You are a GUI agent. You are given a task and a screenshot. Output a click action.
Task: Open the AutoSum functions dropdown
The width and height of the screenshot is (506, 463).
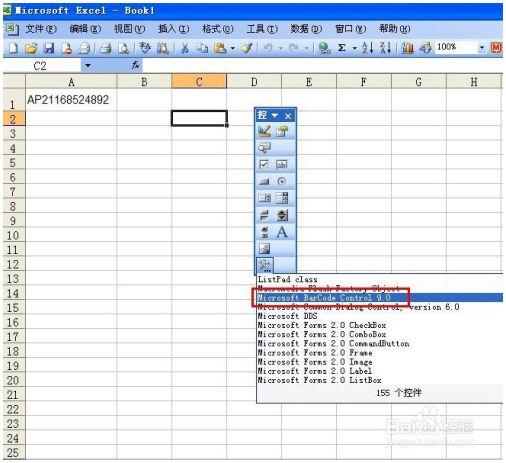[354, 49]
